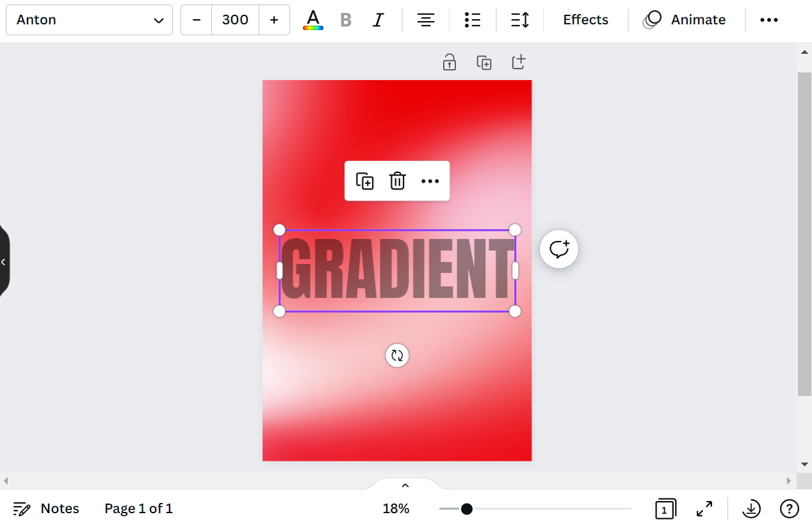This screenshot has height=526, width=812.
Task: Lock the page with padlock icon
Action: pos(450,62)
